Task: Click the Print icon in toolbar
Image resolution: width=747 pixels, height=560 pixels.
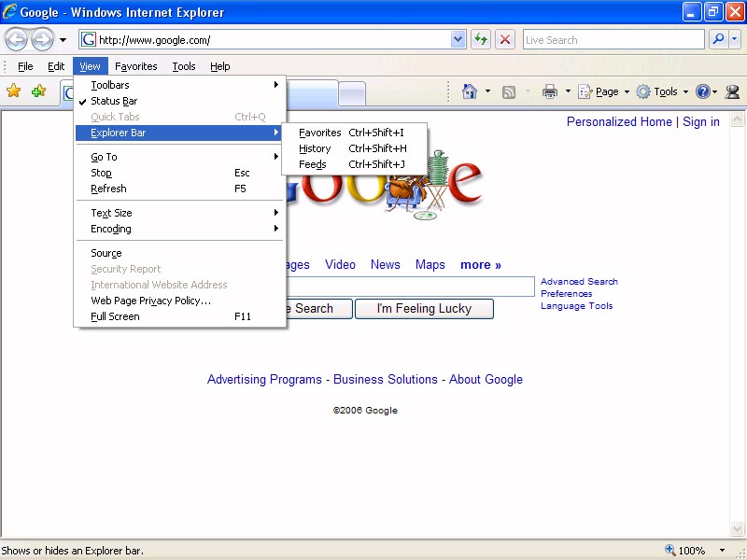Action: point(550,91)
